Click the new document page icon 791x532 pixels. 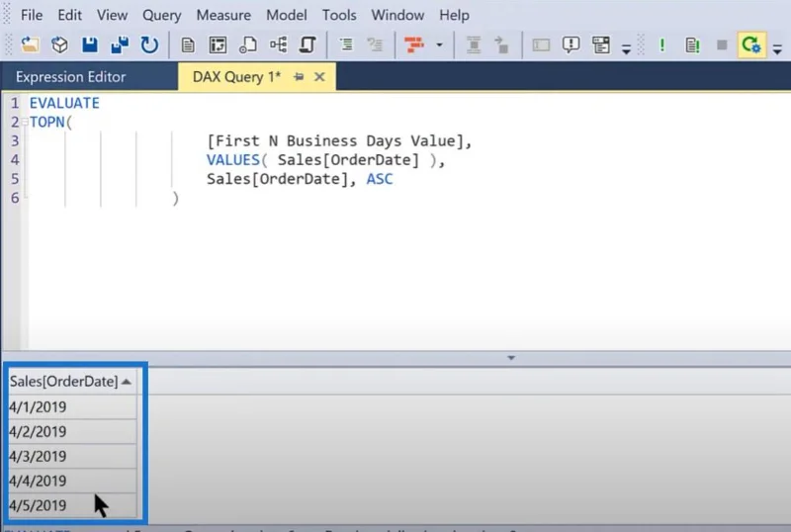point(188,45)
